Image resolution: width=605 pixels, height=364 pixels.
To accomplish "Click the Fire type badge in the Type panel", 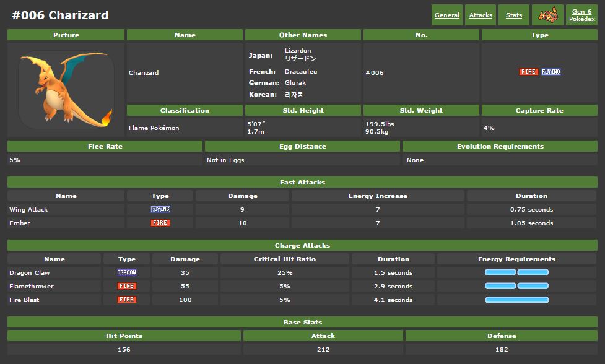I will point(528,72).
